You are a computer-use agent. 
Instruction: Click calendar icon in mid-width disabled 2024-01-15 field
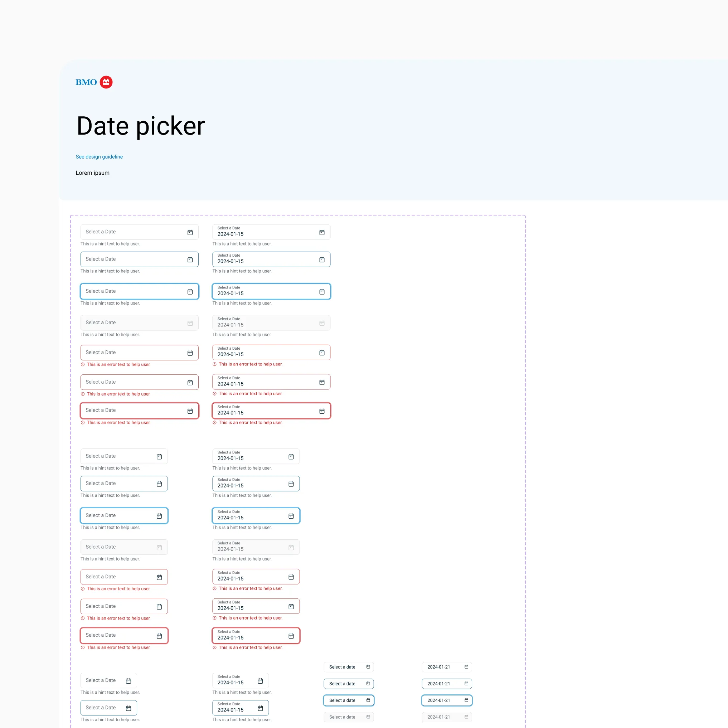291,548
